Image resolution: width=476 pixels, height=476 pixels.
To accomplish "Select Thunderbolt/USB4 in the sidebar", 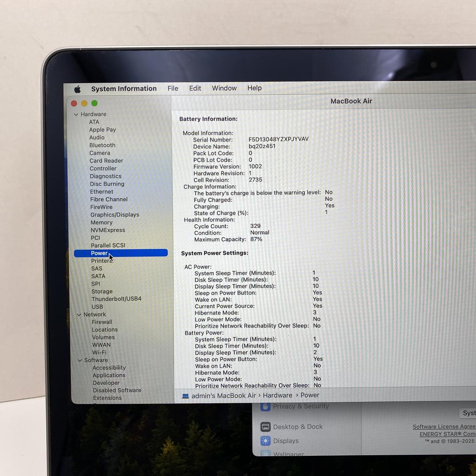I will click(x=116, y=299).
